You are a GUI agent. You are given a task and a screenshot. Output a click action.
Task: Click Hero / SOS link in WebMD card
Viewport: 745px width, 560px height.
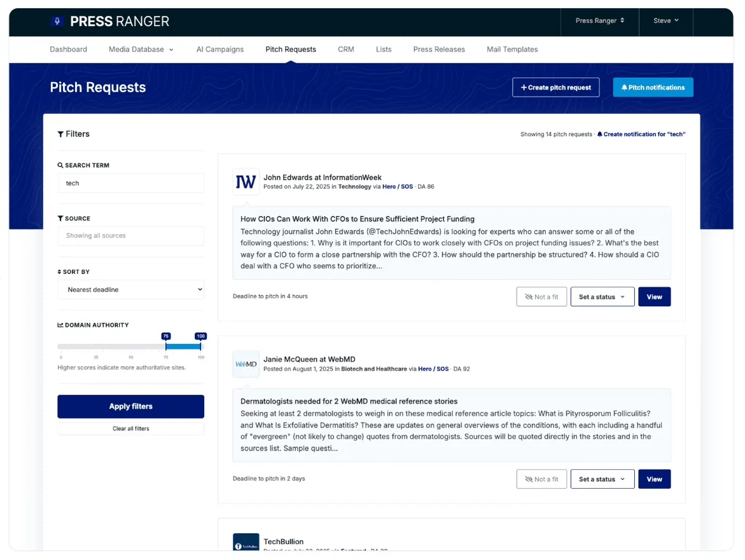point(433,369)
